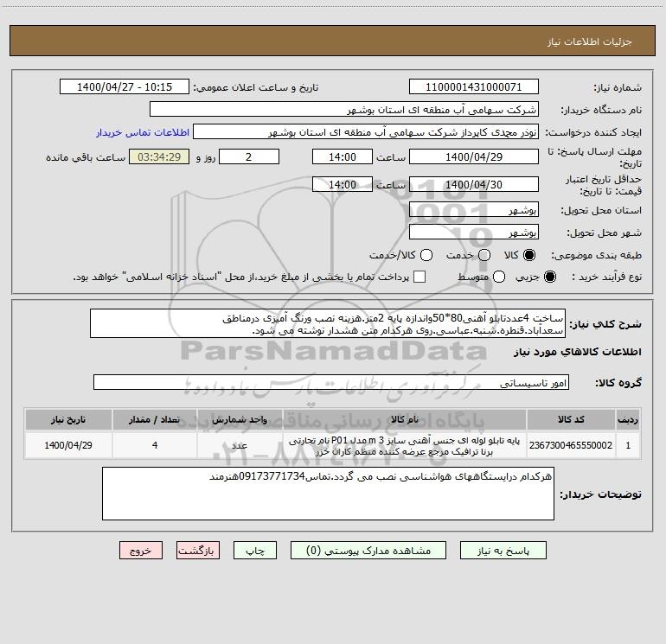This screenshot has height=644, width=666.
Task: Click price validity time field 14:00
Action: [343, 184]
